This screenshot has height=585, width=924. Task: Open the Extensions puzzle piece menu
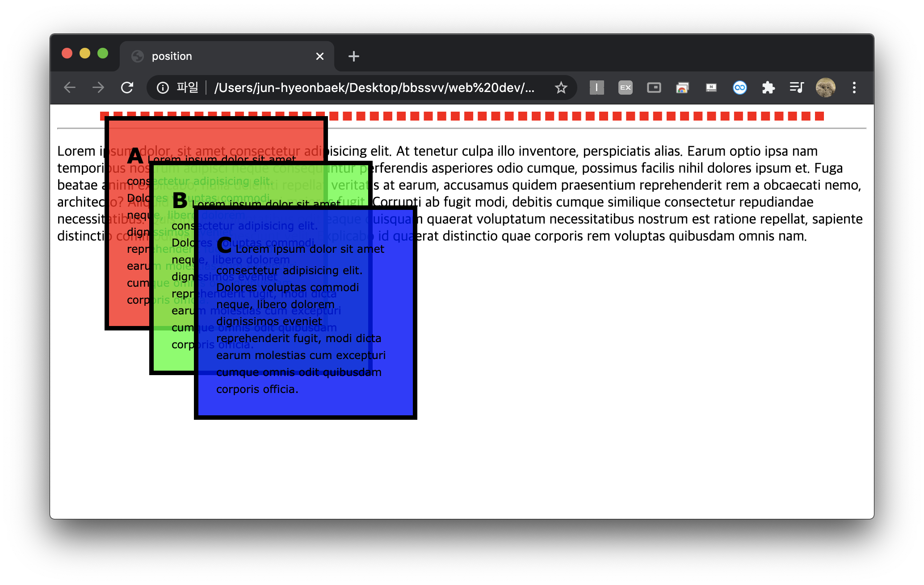(768, 88)
